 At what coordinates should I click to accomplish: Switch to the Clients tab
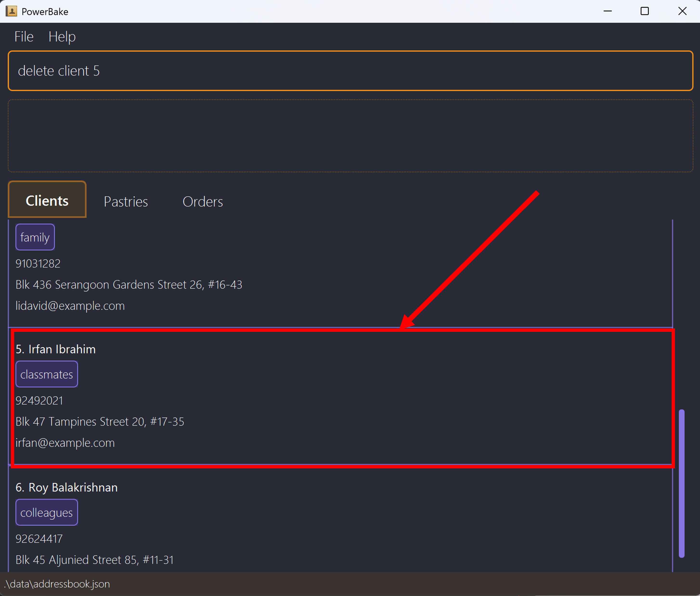pyautogui.click(x=47, y=201)
